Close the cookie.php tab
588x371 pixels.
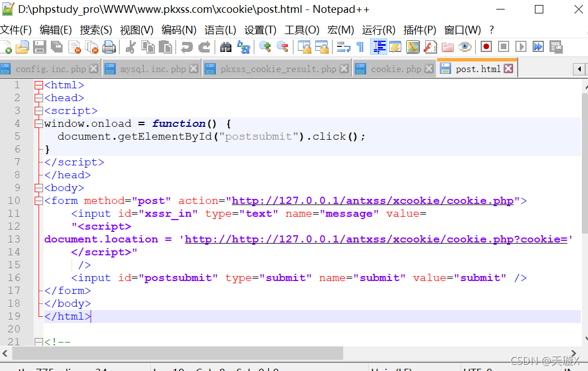[429, 69]
